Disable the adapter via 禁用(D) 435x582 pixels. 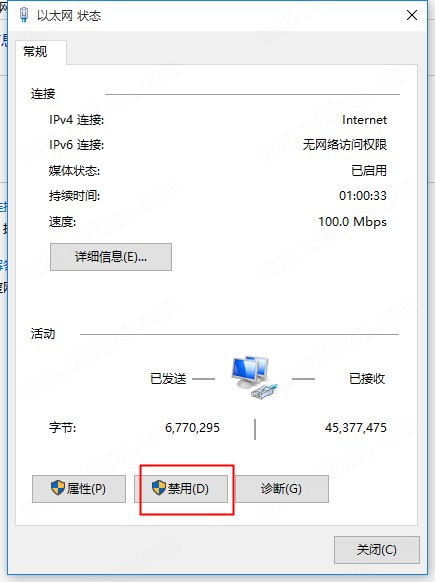click(x=181, y=489)
